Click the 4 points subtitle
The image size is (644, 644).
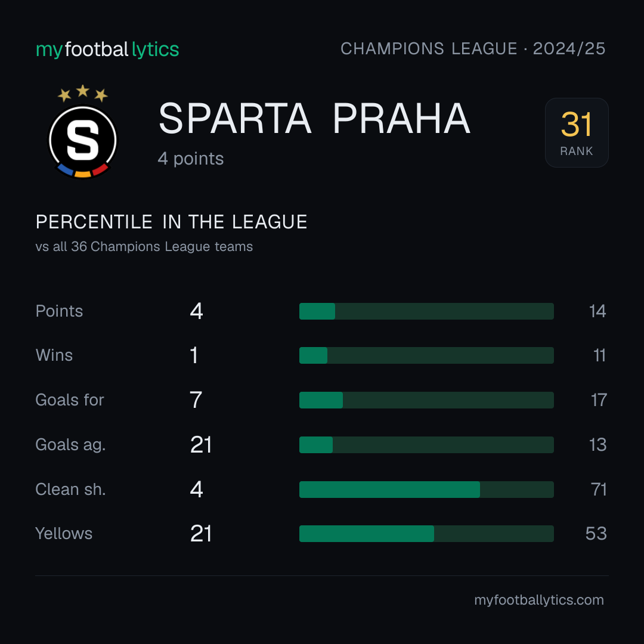coord(191,159)
